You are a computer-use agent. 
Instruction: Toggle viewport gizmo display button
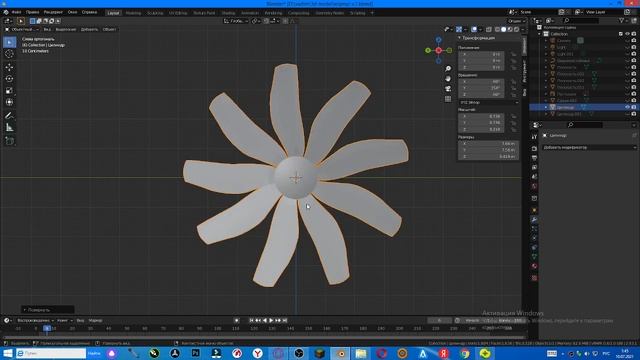(459, 29)
